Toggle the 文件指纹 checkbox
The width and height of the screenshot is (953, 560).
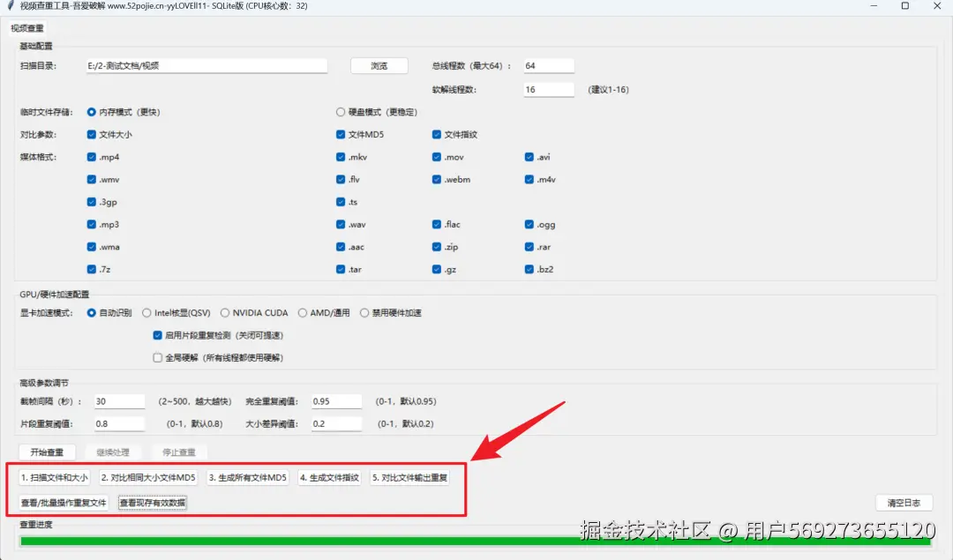coord(437,134)
